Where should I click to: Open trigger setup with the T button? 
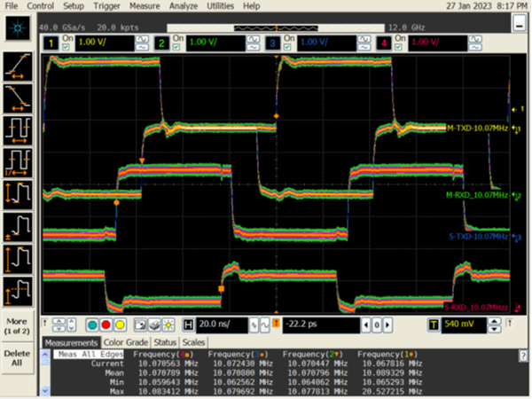[434, 325]
